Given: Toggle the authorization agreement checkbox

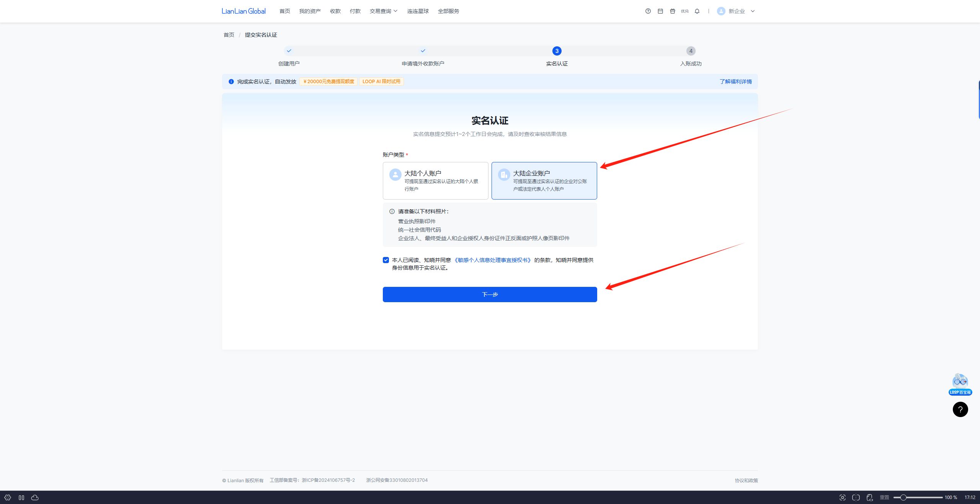Looking at the screenshot, I should point(386,260).
